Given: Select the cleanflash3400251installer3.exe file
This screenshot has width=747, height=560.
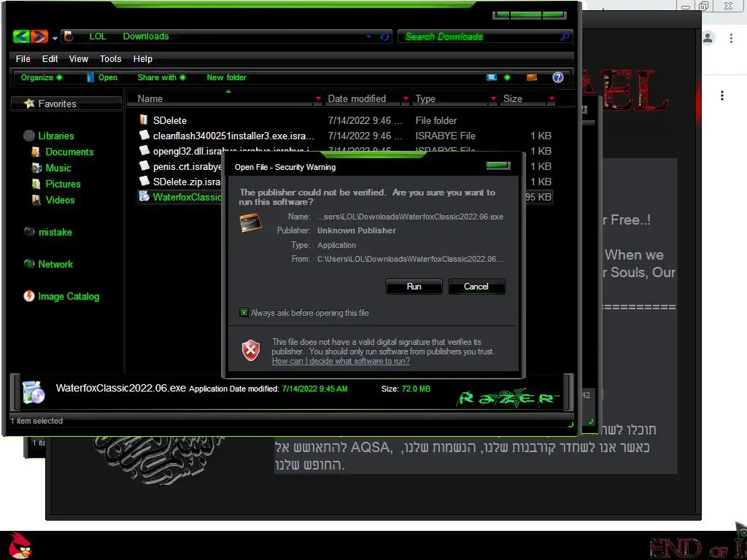Looking at the screenshot, I should click(233, 136).
